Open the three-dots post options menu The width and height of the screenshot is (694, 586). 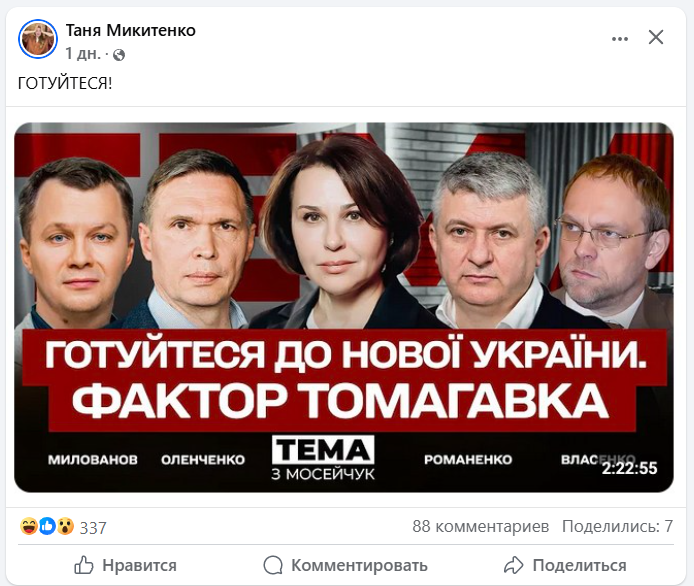tap(620, 39)
